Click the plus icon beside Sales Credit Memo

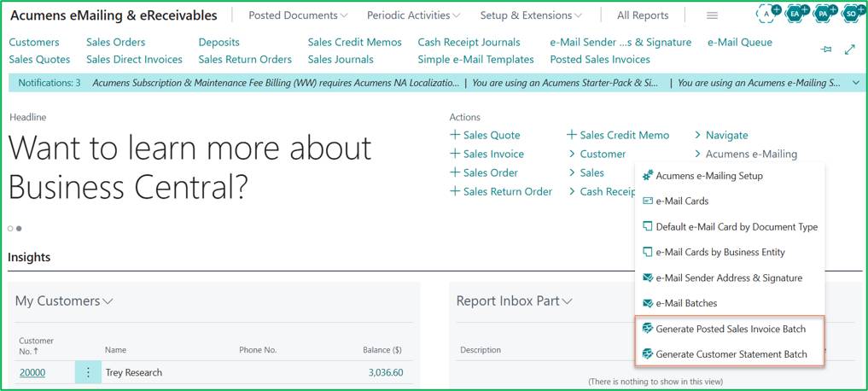[572, 135]
